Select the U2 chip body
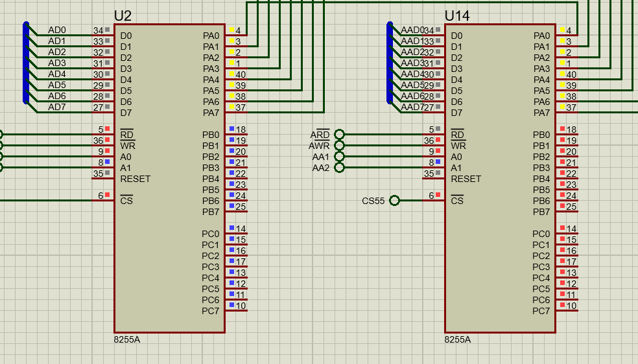The width and height of the screenshot is (638, 364). coord(169,178)
